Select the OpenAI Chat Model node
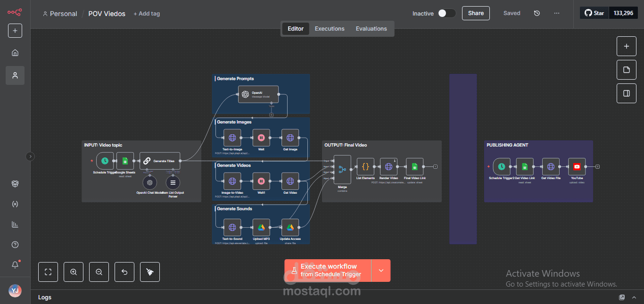Screen dimensions: 644x304 point(149,182)
